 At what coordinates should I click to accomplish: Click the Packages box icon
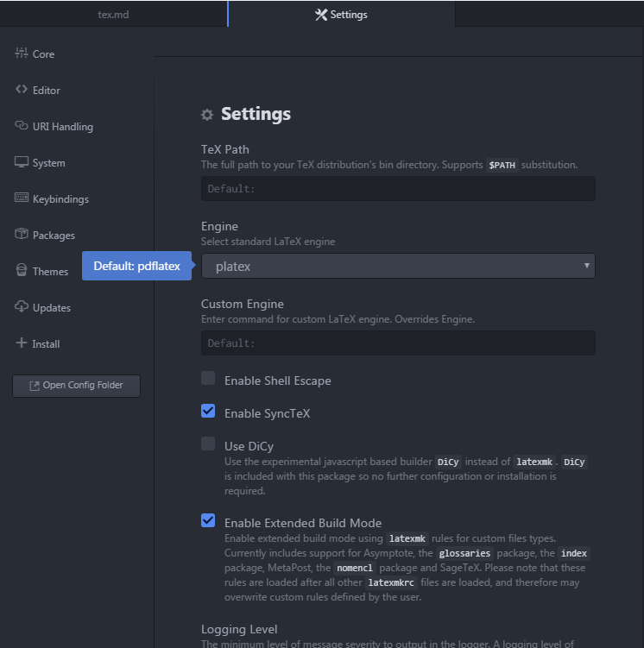click(x=22, y=235)
